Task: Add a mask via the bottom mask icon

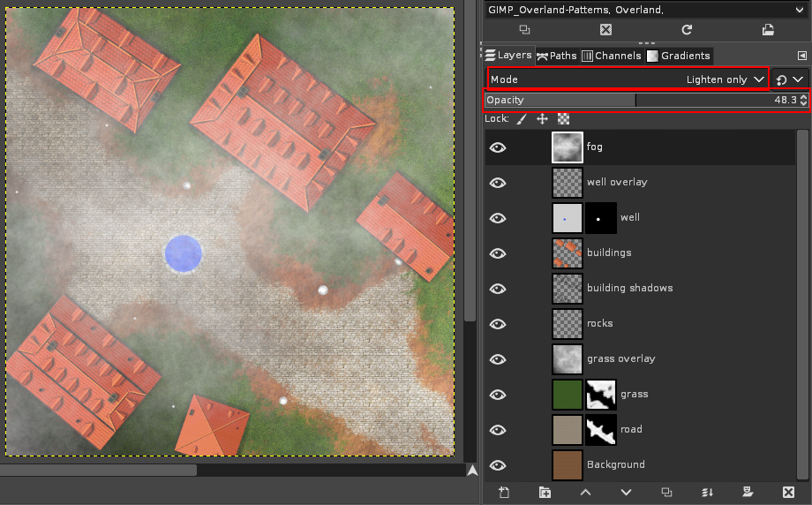Action: coord(748,492)
